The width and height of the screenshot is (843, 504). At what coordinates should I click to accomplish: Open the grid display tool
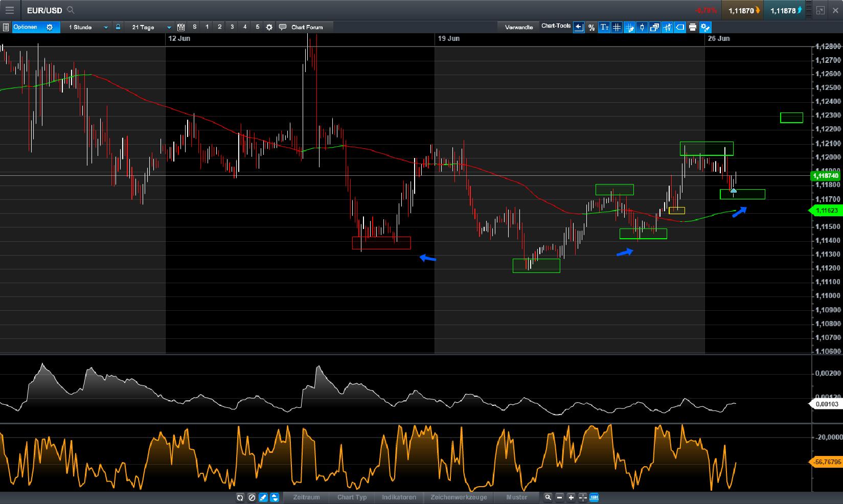617,27
